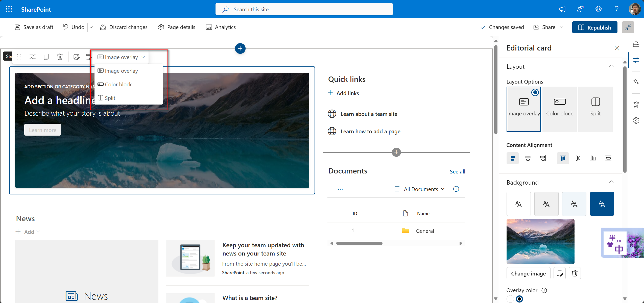Choose Color block from layout menu
Screen dimensions: 644x303
118,85
